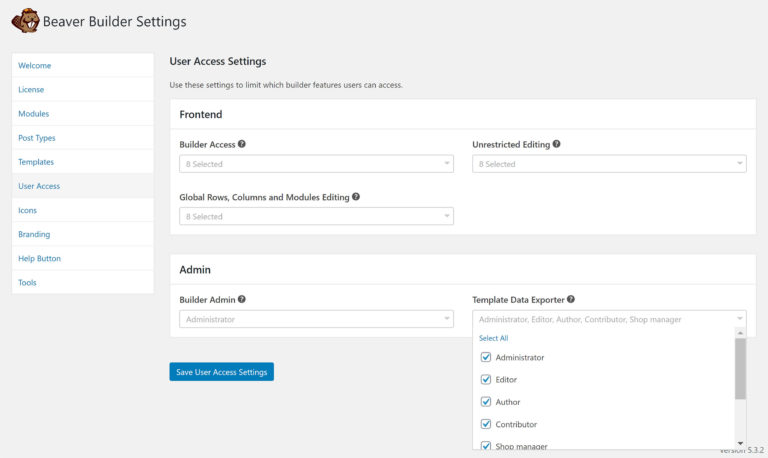The image size is (768, 458).
Task: Open the Icons settings tab
Action: (83, 210)
